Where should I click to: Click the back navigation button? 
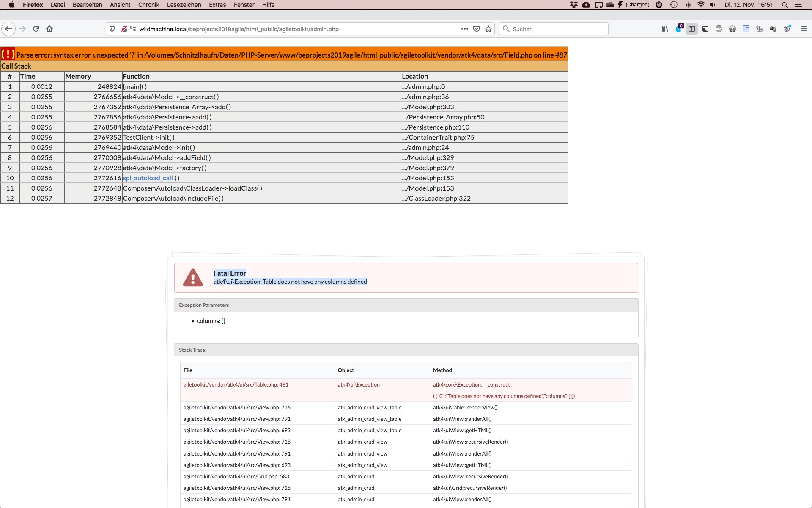[x=8, y=29]
